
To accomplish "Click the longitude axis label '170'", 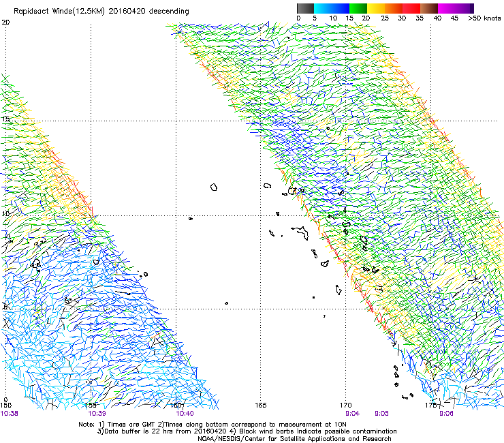I will (346, 406).
